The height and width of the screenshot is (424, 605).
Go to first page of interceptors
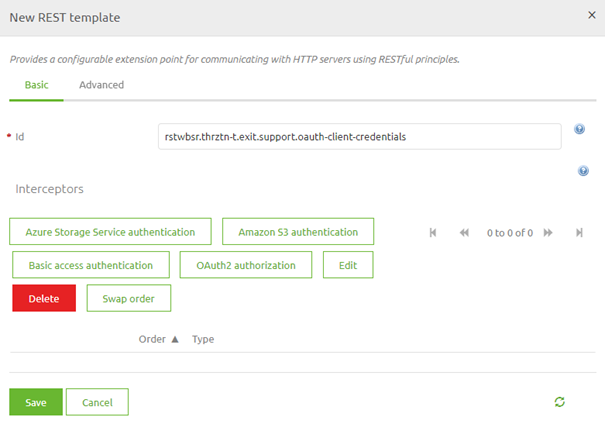[433, 233]
